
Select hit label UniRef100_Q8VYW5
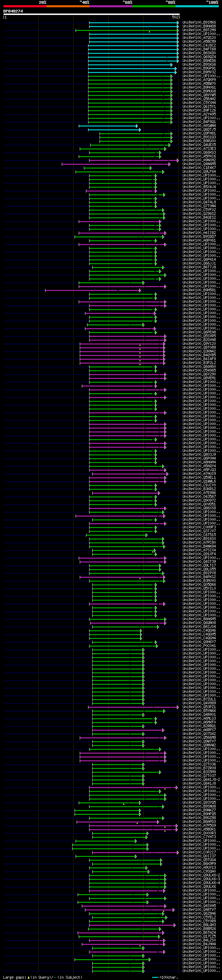tap(199, 95)
